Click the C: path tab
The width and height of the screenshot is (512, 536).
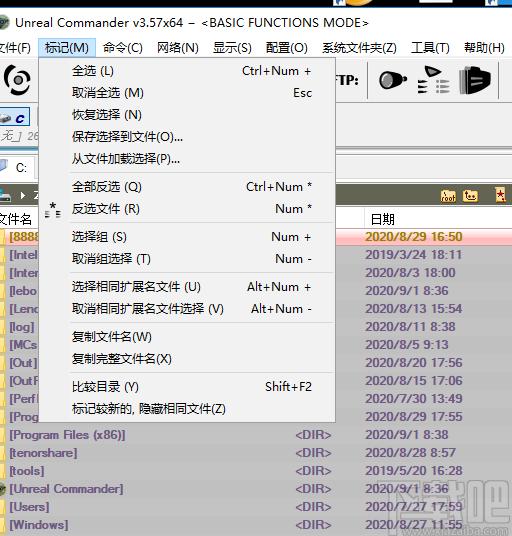[17, 168]
